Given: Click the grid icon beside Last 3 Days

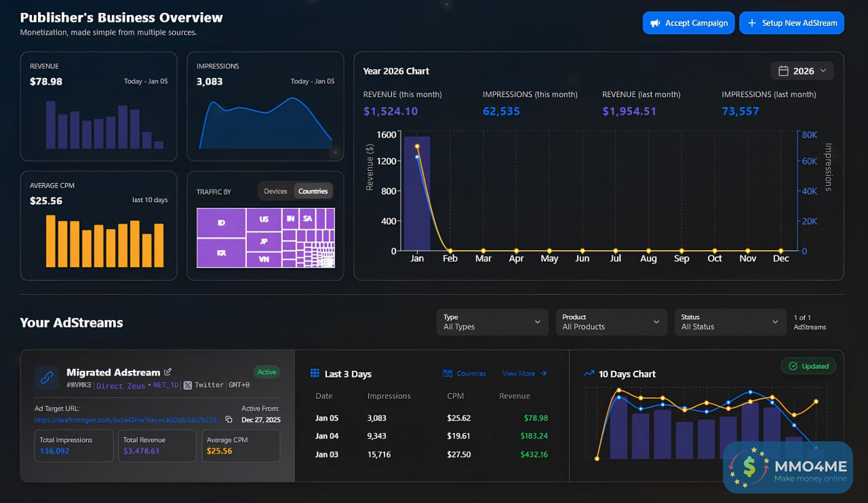Looking at the screenshot, I should pos(315,374).
